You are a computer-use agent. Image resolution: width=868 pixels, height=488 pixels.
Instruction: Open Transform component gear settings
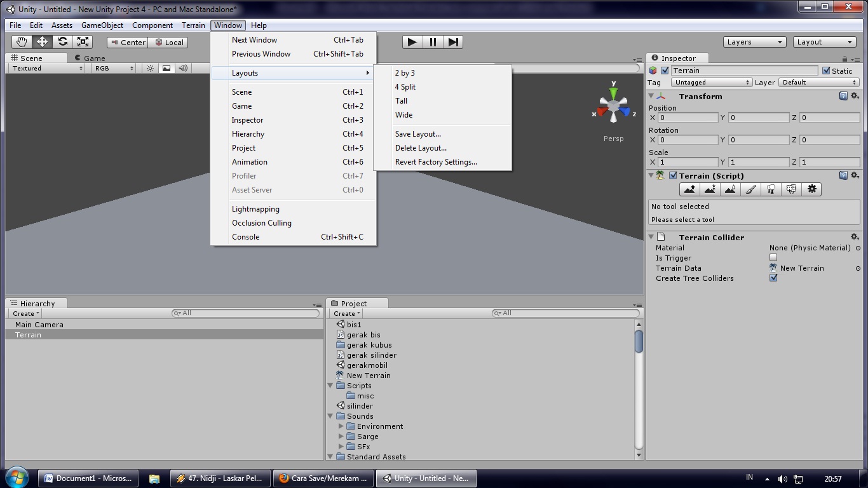click(855, 96)
